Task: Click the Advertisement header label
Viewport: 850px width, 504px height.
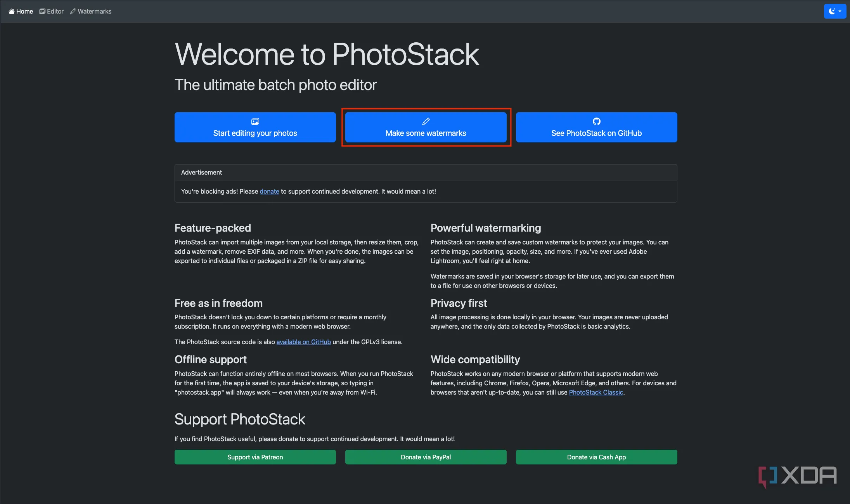Action: pyautogui.click(x=201, y=172)
